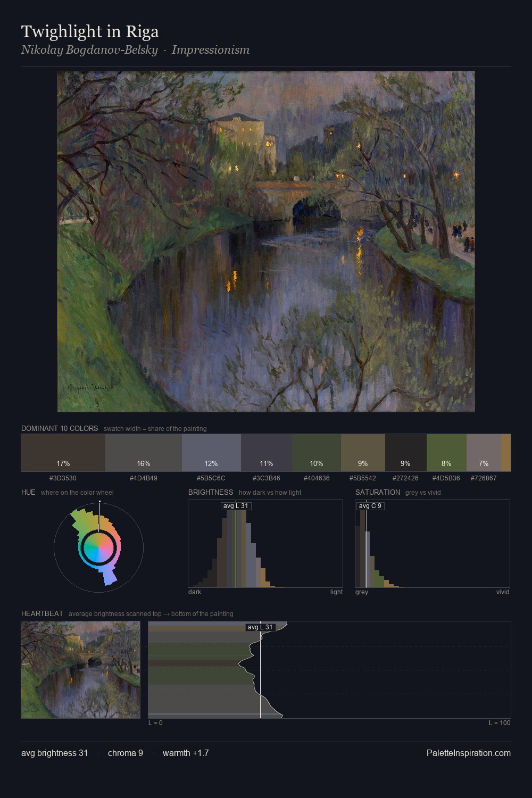Viewport: 532px width, 798px height.
Task: Click the avg L 31 heartbeat marker
Action: [260, 627]
